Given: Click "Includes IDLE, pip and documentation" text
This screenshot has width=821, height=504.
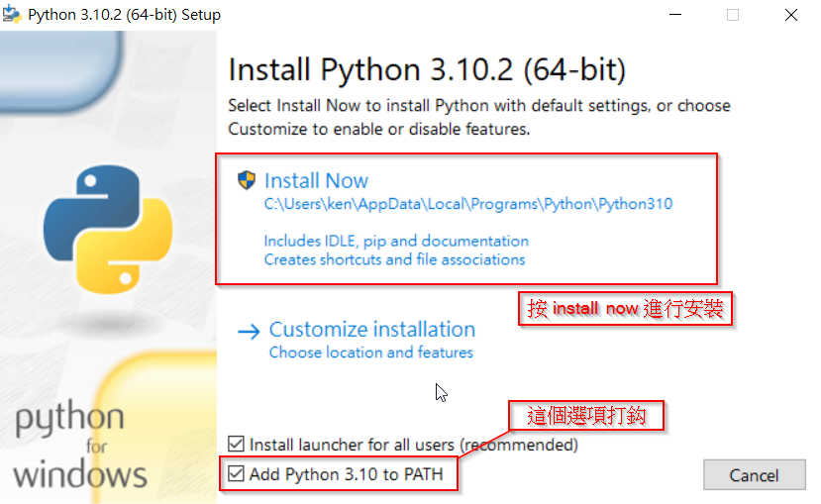Looking at the screenshot, I should point(396,241).
